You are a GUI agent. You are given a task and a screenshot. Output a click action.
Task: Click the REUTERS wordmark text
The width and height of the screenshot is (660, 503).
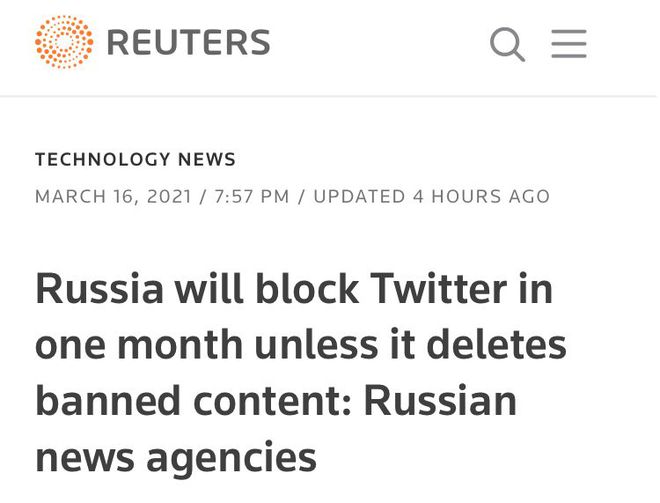point(188,43)
